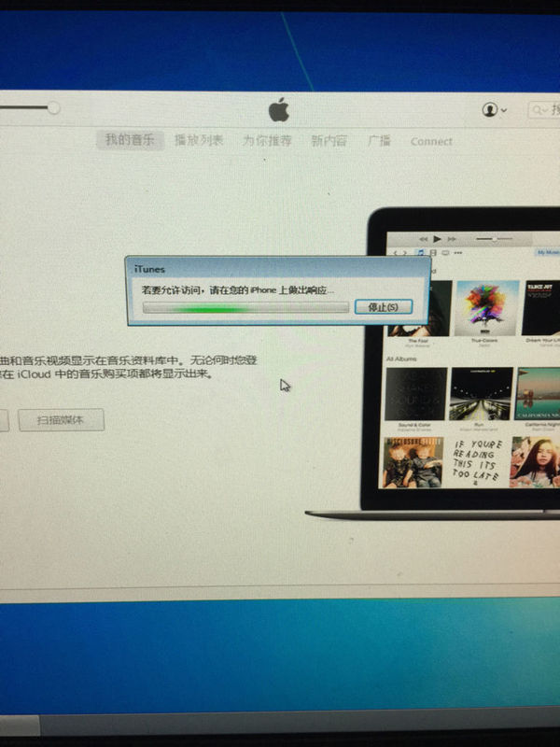
Task: Click the Disclosure album cover with two faces
Action: [x=413, y=462]
